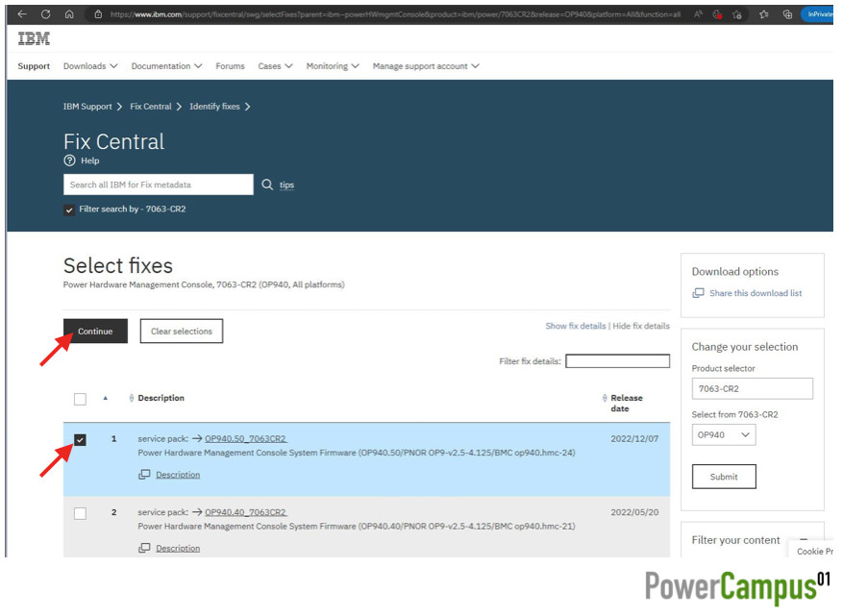Click Hide fix details link
842x616 pixels.
(x=641, y=326)
